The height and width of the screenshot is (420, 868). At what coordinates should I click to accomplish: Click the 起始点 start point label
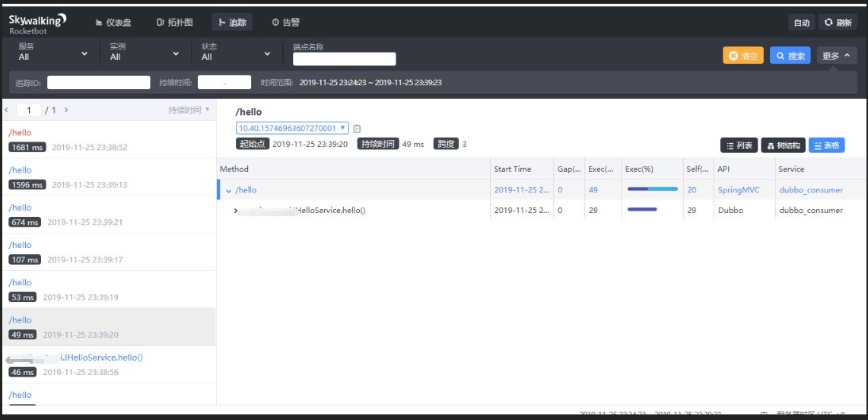[253, 144]
